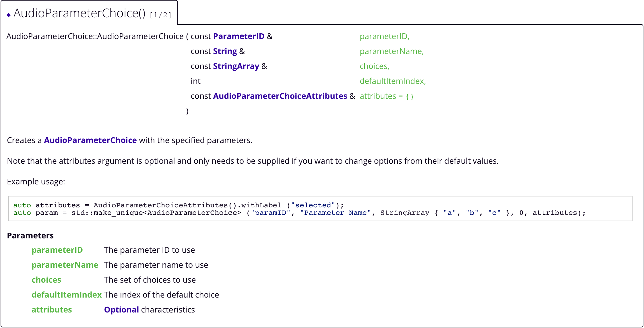
Task: Click 'The index of the default choice' description
Action: (162, 295)
